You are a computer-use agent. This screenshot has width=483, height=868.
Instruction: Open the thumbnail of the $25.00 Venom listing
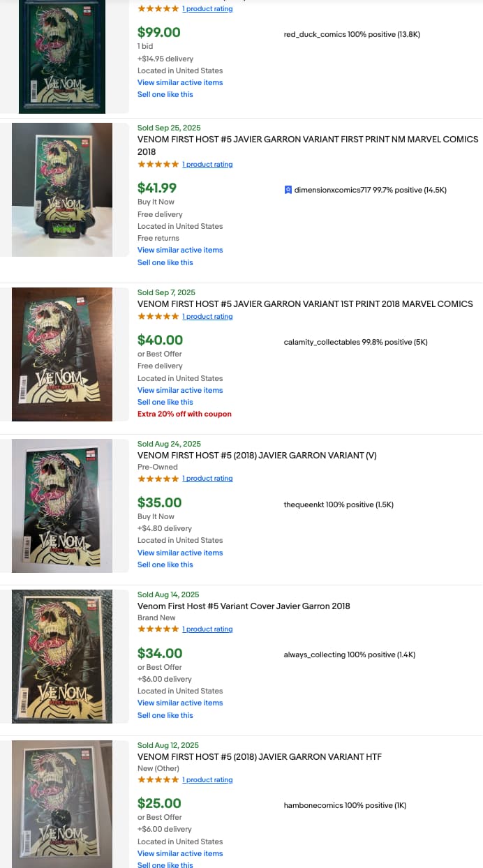[62, 804]
